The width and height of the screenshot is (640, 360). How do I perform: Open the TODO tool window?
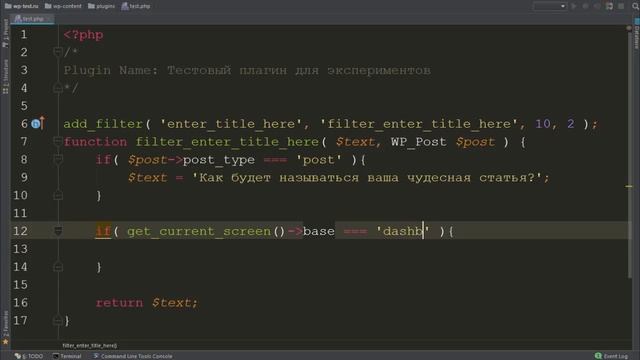[x=29, y=356]
